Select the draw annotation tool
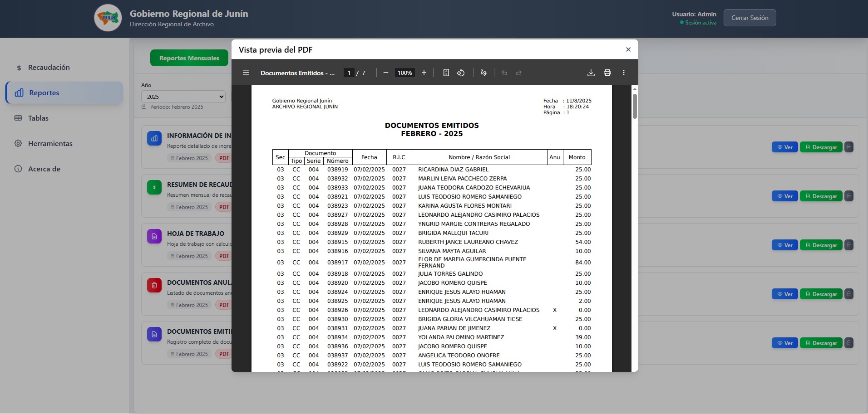Image resolution: width=868 pixels, height=414 pixels. click(484, 73)
